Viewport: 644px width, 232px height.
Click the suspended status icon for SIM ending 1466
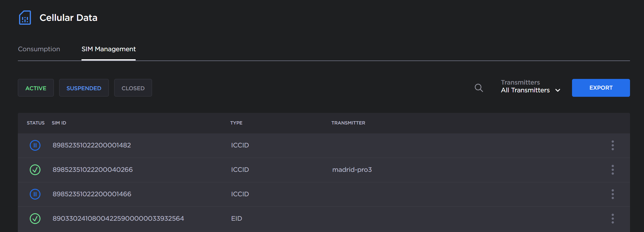pos(35,194)
